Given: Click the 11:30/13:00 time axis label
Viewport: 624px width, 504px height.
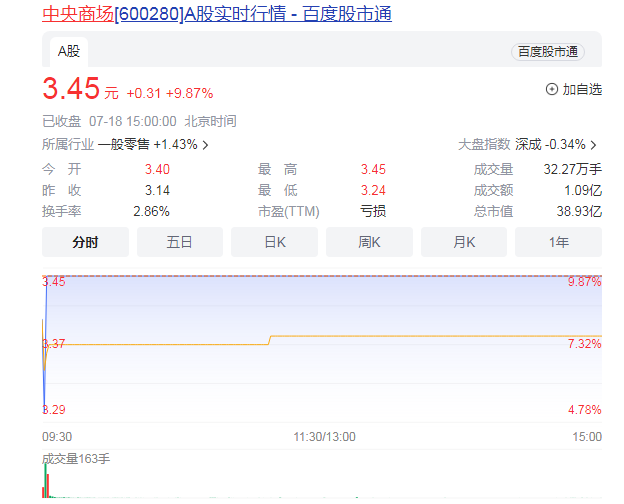Looking at the screenshot, I should pos(324,437).
